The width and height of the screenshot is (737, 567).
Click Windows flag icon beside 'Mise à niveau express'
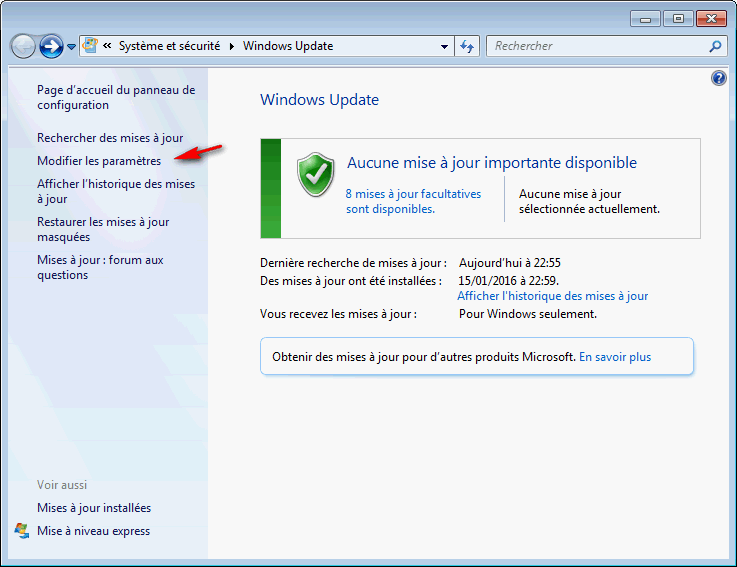click(22, 531)
